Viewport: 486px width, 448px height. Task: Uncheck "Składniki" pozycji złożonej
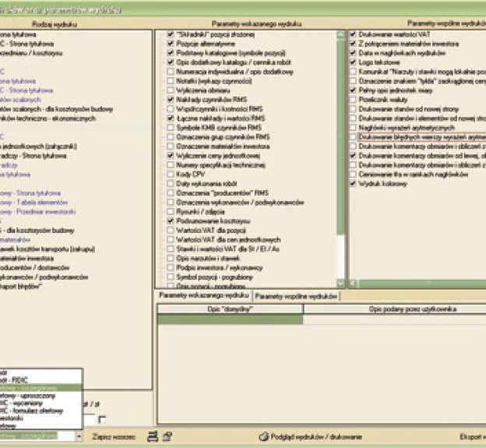[x=171, y=34]
